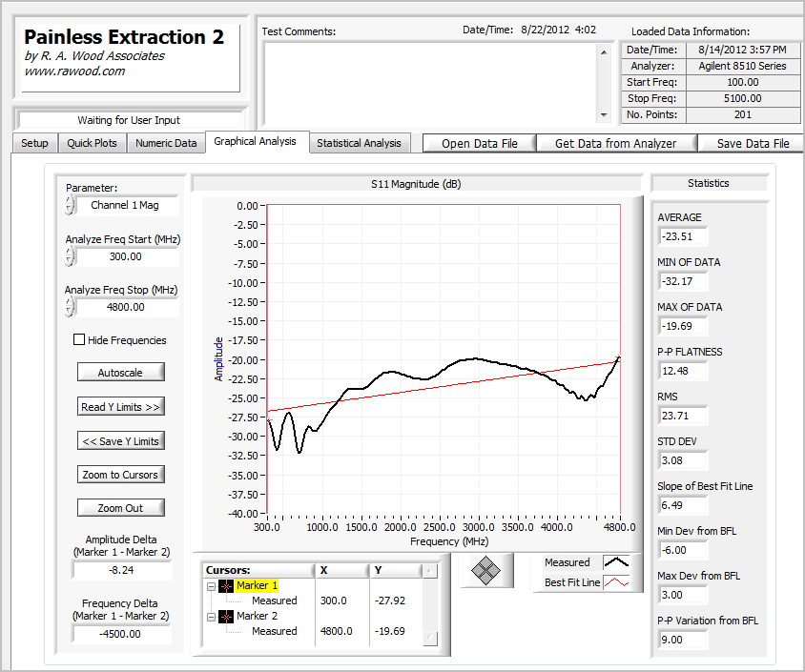This screenshot has height=672, width=805.
Task: Click the Measured plot legend line sample
Action: 616,562
